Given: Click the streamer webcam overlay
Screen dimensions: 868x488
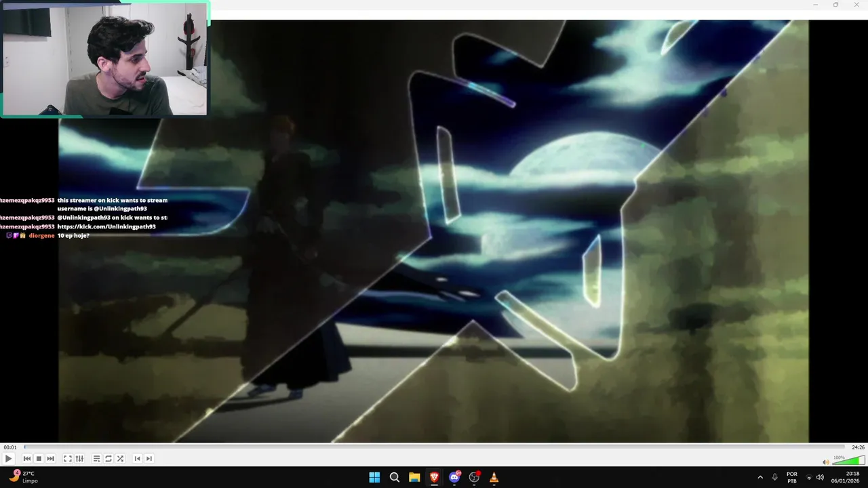Looking at the screenshot, I should pyautogui.click(x=105, y=59).
